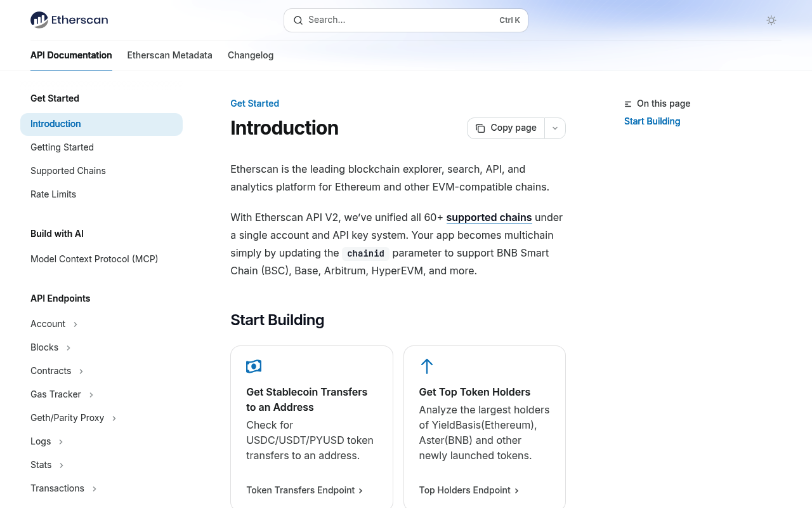Click the inline chainid code text

(366, 253)
